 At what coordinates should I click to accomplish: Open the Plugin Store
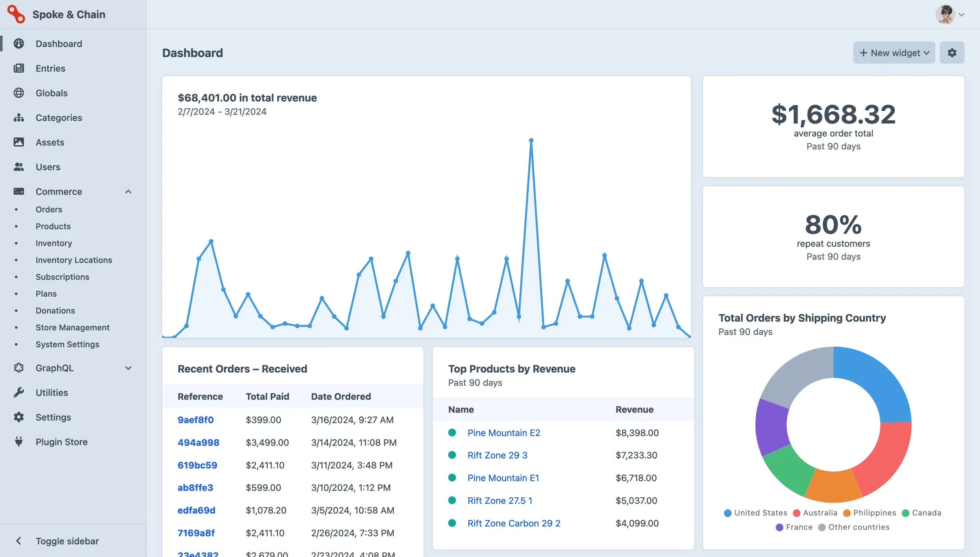click(x=61, y=441)
